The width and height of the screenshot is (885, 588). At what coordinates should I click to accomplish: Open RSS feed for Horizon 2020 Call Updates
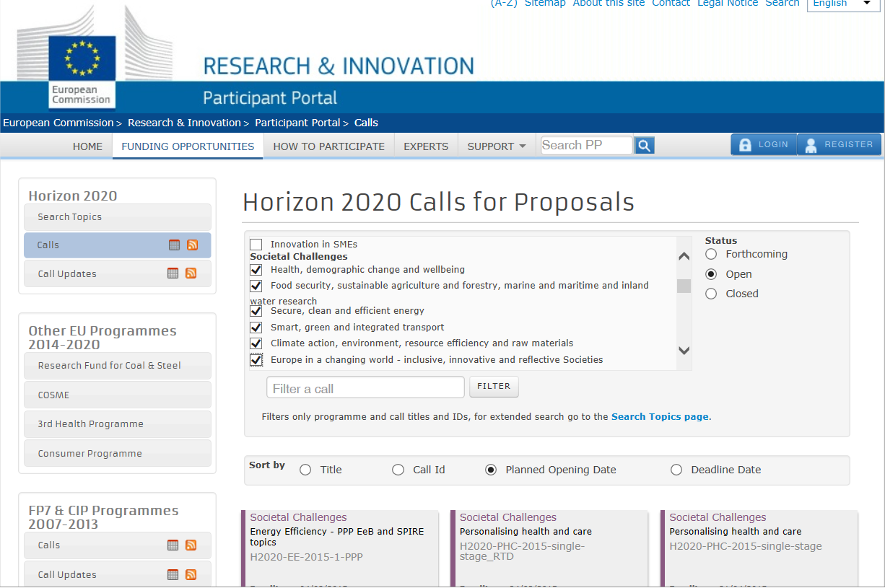coord(191,273)
